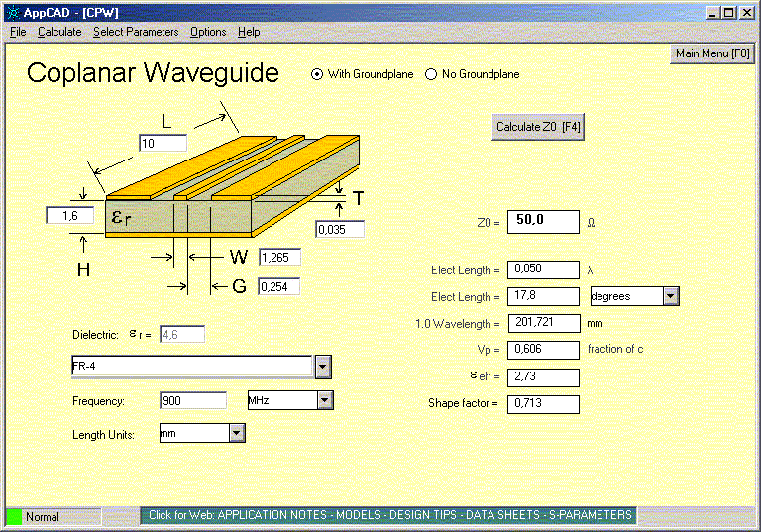Click the L length input field
The height and width of the screenshot is (532, 761).
point(163,144)
